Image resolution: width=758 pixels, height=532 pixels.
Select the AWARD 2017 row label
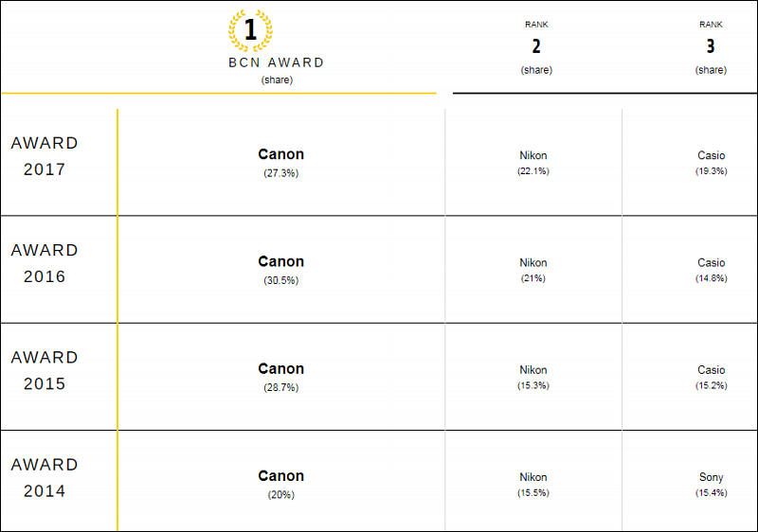(x=45, y=156)
